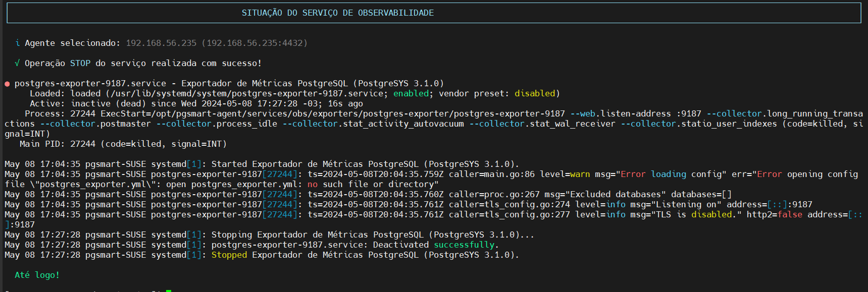Click the unit path '/usr/lib/systemd/system/postgres-exporter-9187.service'
This screenshot has height=292, width=868.
click(x=247, y=93)
